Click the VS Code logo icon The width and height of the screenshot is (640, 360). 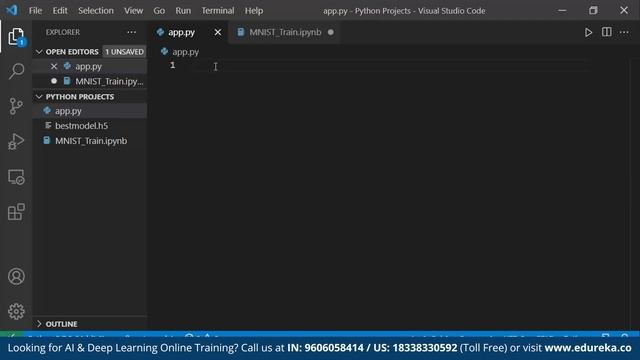pos(11,10)
